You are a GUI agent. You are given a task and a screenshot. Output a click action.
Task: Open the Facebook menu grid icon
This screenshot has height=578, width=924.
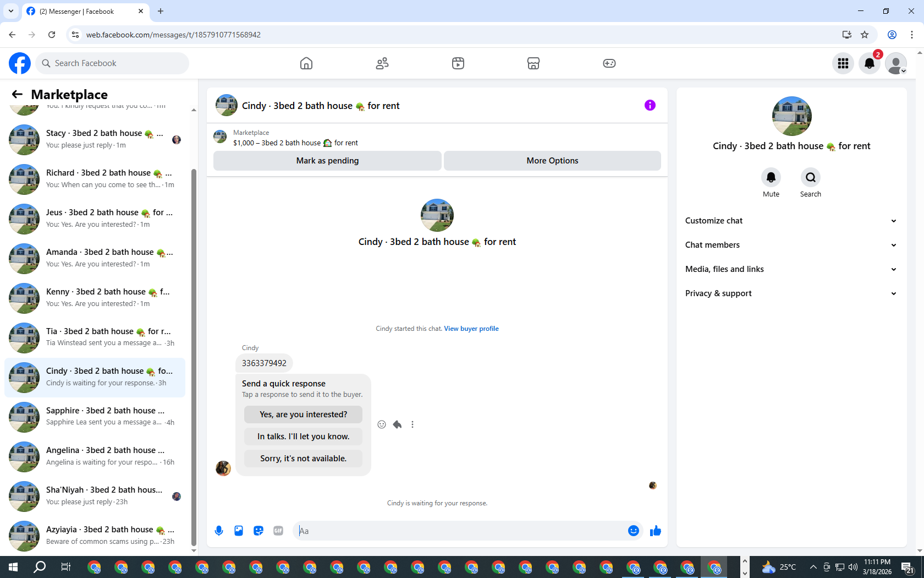pos(843,63)
